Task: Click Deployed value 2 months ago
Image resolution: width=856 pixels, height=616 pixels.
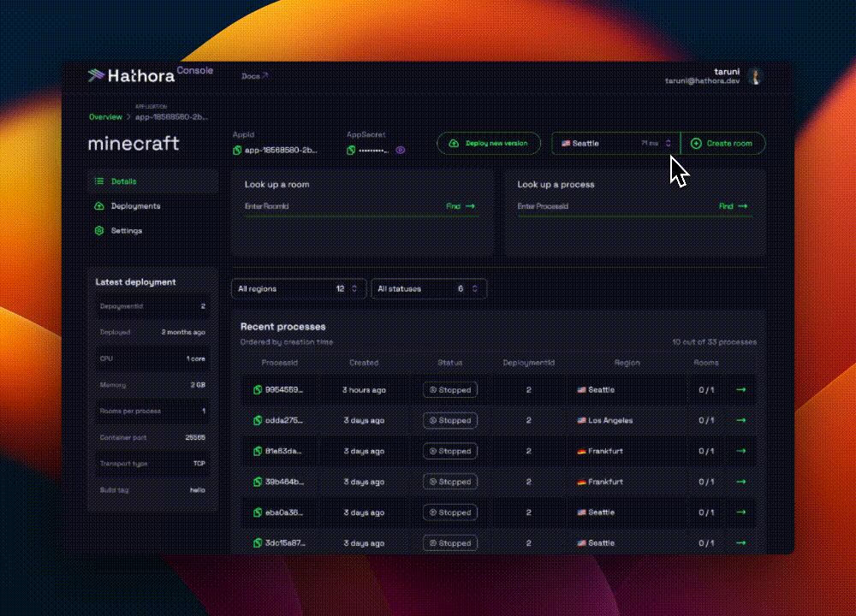Action: (183, 332)
